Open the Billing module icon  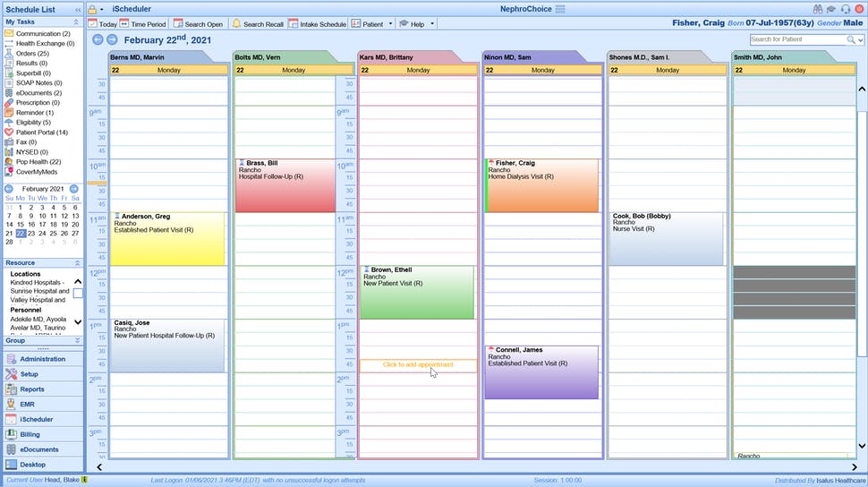click(x=11, y=434)
